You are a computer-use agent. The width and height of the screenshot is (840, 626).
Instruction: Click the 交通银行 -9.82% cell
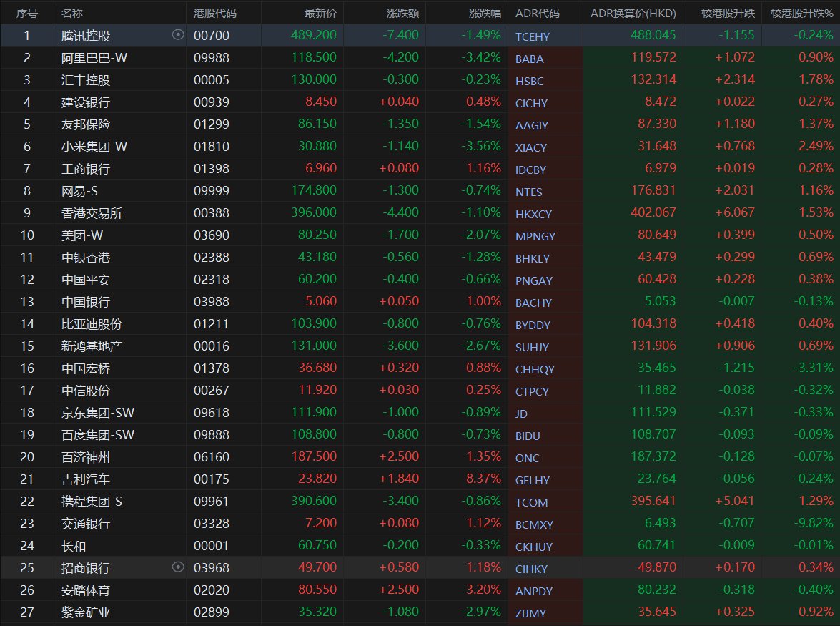point(814,524)
